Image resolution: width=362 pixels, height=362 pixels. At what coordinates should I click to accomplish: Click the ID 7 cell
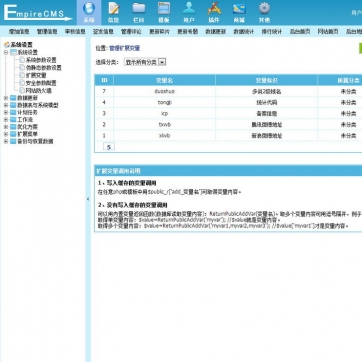(x=104, y=91)
